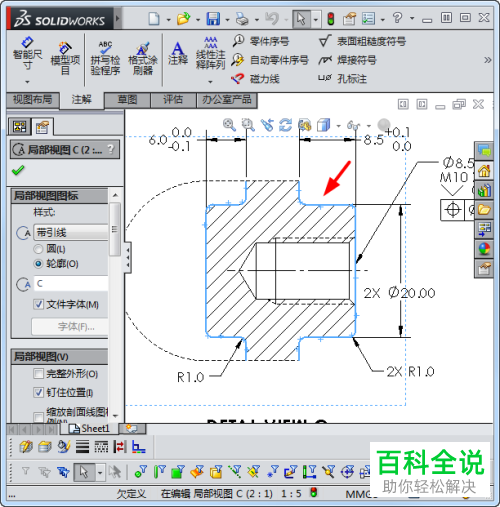Click the Rebuild traffic light icon

pos(331,19)
